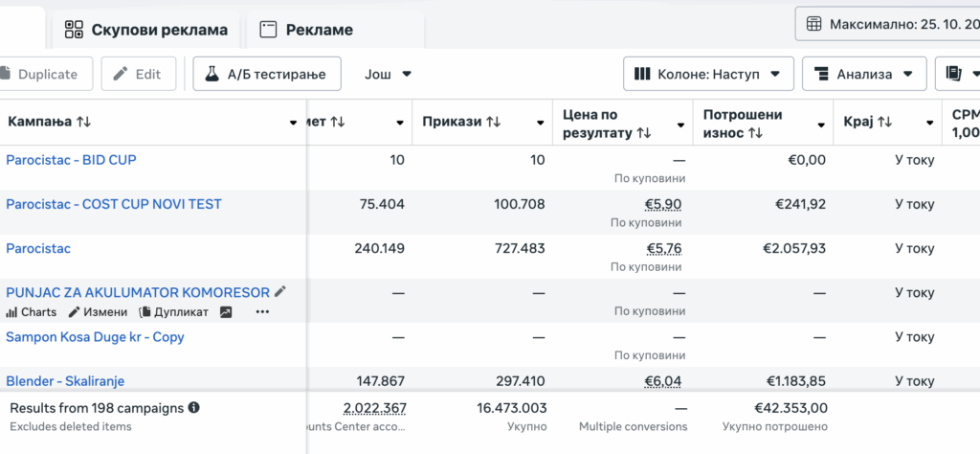Viewport: 980px width, 454px height.
Task: Open the Максимално date range picker
Action: pos(887,24)
